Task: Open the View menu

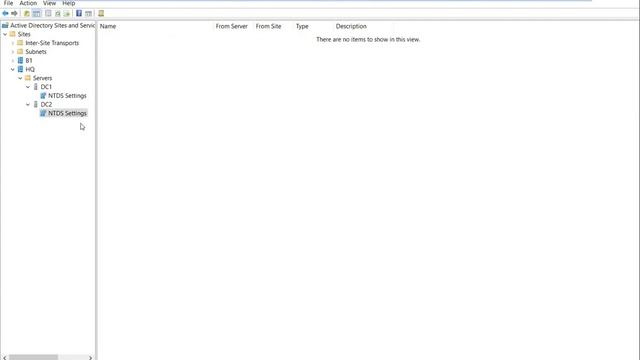Action: tap(49, 3)
